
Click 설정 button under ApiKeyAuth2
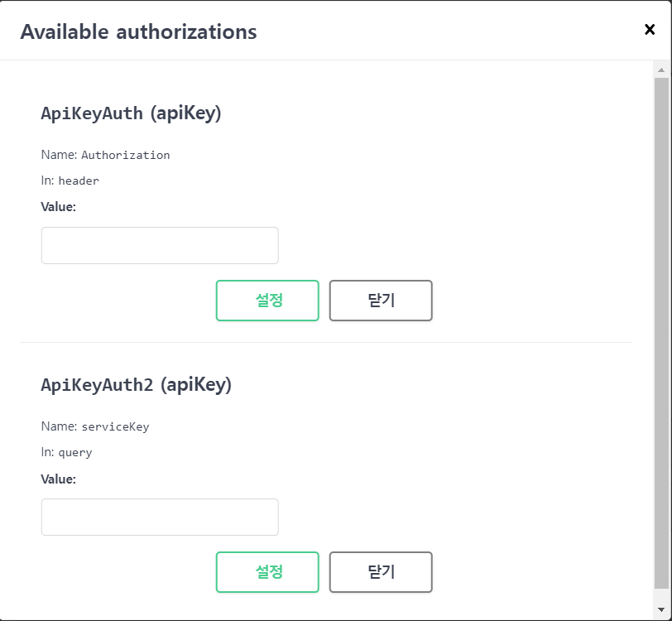[267, 571]
